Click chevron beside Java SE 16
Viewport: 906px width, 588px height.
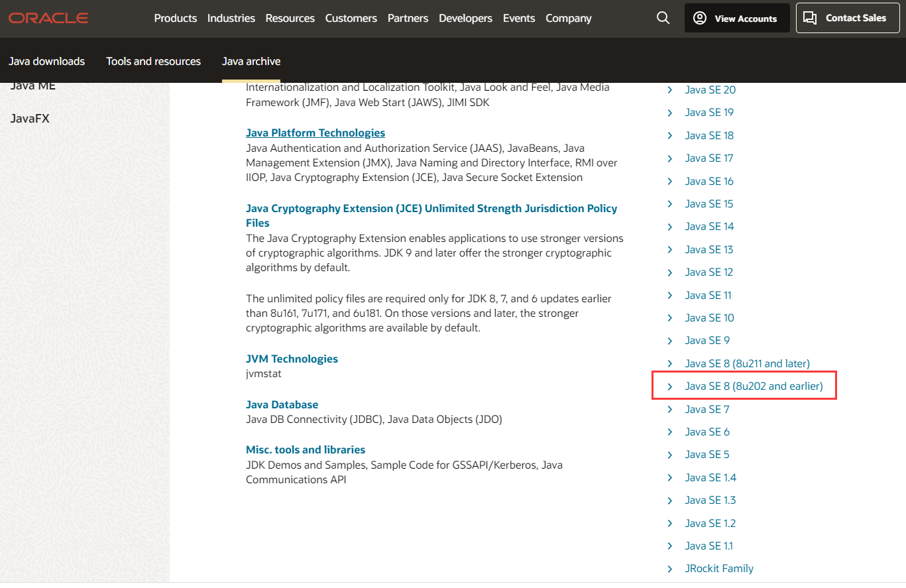point(670,181)
